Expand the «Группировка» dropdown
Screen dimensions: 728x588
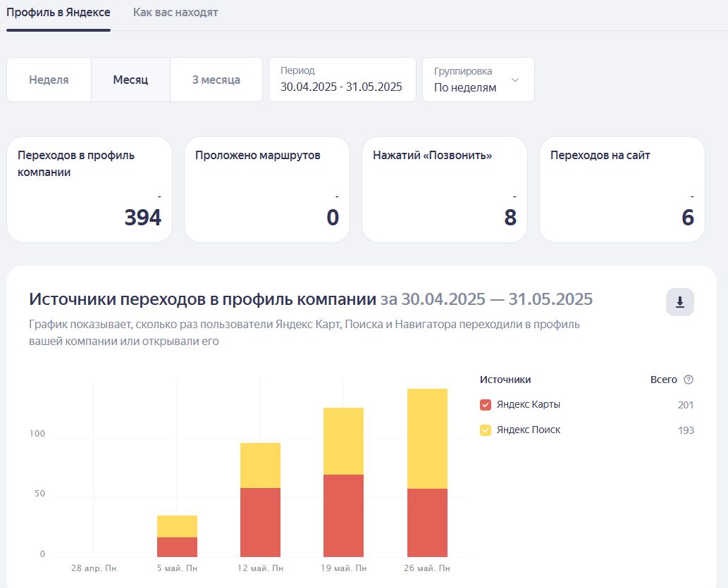pyautogui.click(x=479, y=80)
